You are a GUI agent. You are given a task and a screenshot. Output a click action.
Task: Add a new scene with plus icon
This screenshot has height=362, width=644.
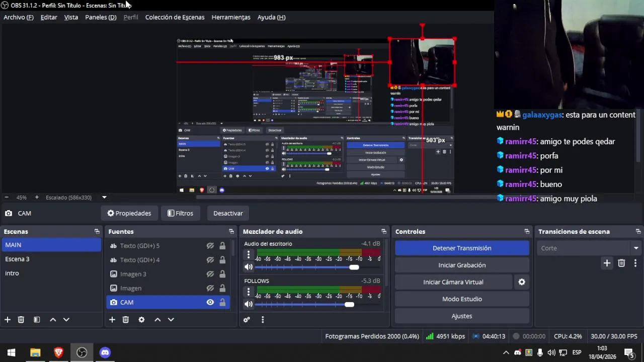(8, 320)
